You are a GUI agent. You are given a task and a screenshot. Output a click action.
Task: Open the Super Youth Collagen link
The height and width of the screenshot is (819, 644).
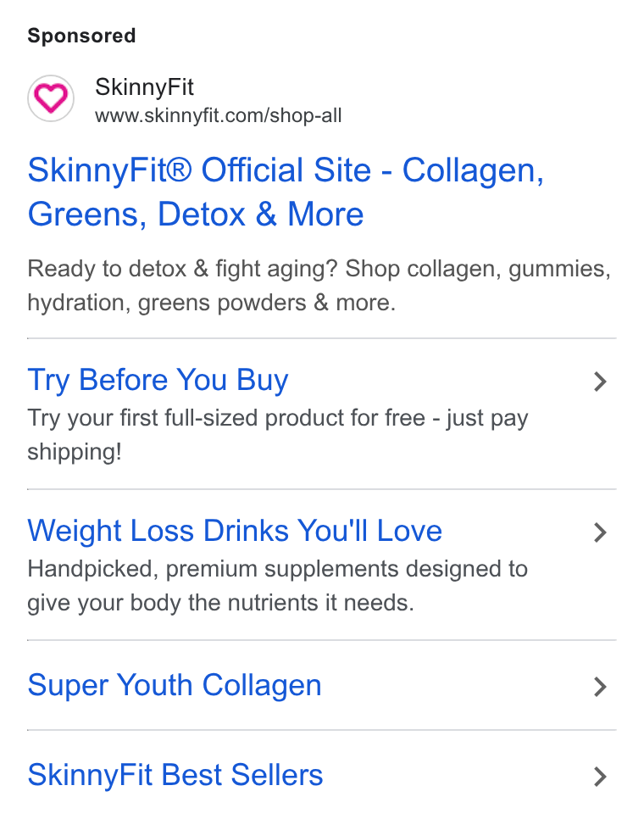[x=175, y=685]
